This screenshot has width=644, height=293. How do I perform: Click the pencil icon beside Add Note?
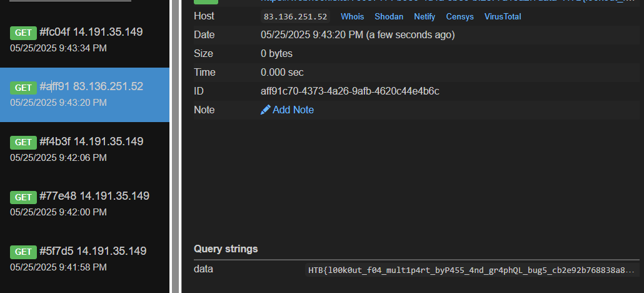(x=266, y=110)
